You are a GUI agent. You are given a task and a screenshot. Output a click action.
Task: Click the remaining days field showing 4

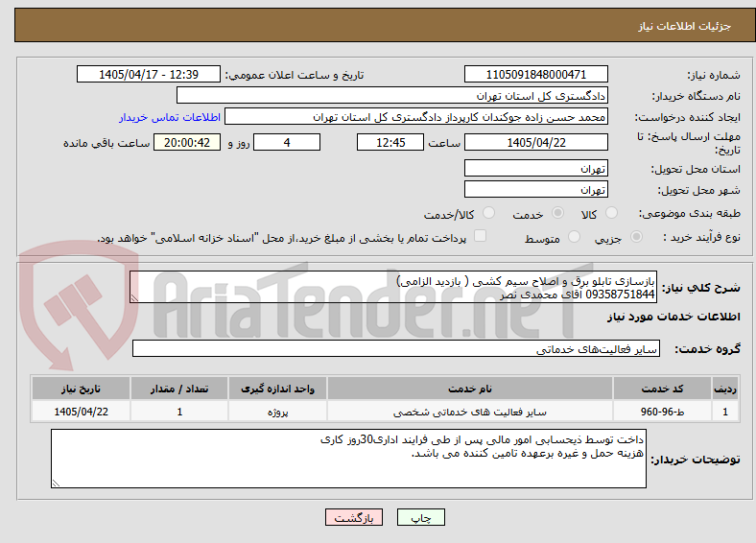click(287, 142)
